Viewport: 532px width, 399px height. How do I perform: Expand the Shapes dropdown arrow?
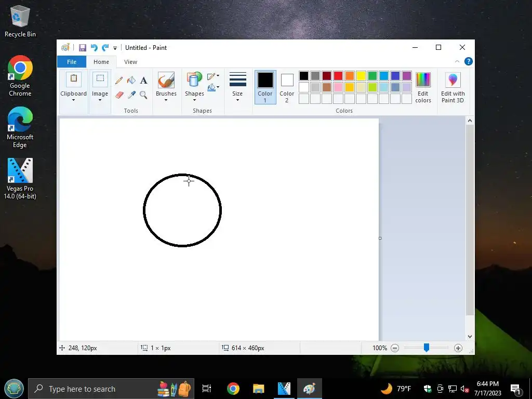click(194, 100)
